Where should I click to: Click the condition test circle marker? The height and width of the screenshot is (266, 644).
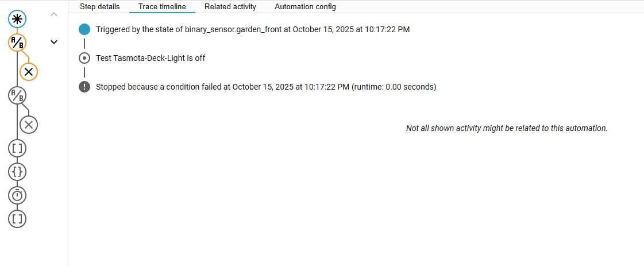[x=84, y=58]
